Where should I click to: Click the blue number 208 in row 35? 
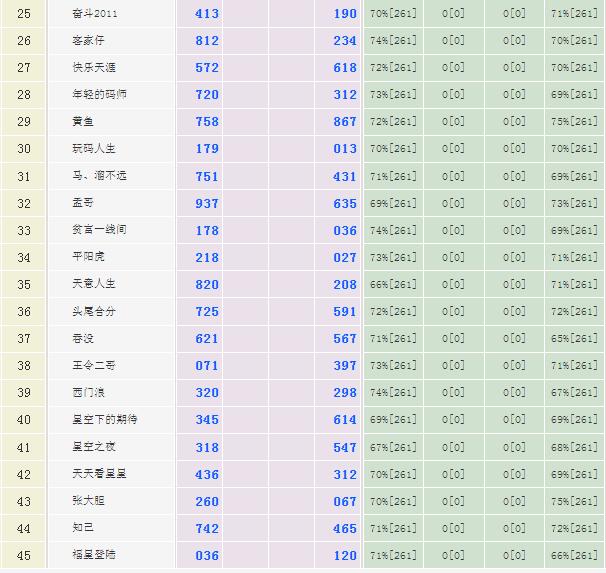[345, 284]
